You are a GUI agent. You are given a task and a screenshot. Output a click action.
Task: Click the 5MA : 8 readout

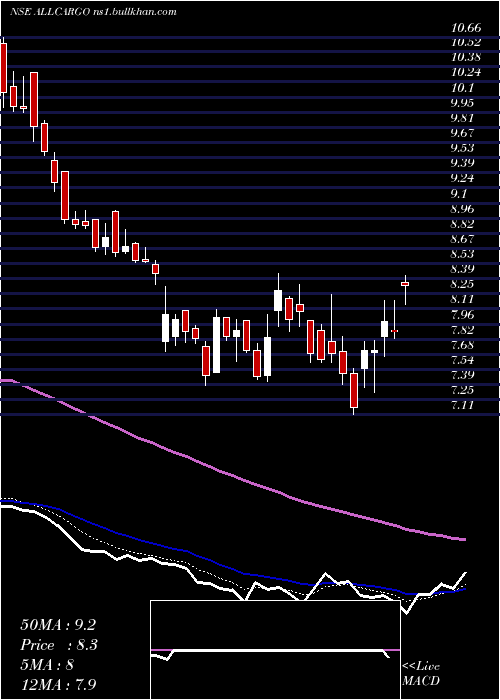coord(46,665)
